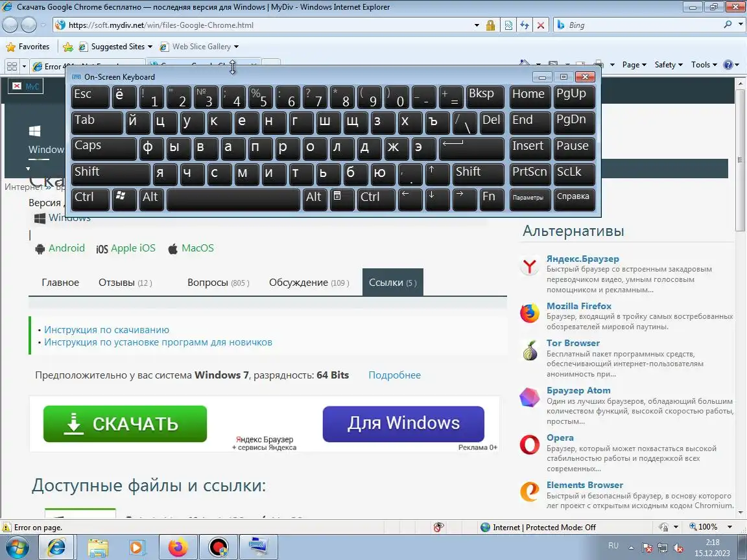Expand recent pages arrow beside forward button
747x560 pixels.
pyautogui.click(x=43, y=25)
